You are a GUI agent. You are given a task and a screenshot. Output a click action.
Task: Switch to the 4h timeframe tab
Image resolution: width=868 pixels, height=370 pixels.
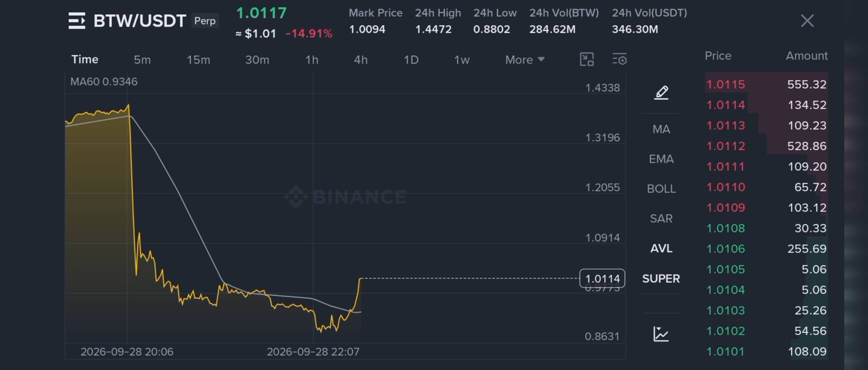pyautogui.click(x=361, y=60)
